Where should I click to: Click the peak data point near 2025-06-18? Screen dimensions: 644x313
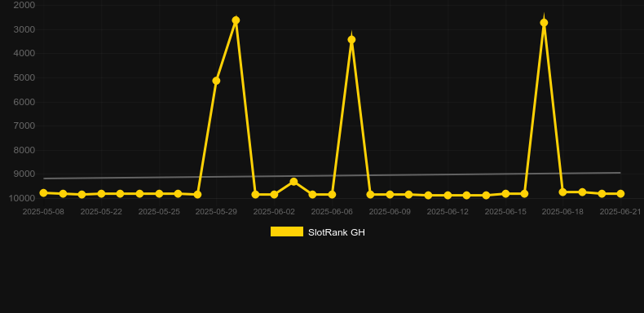544,23
